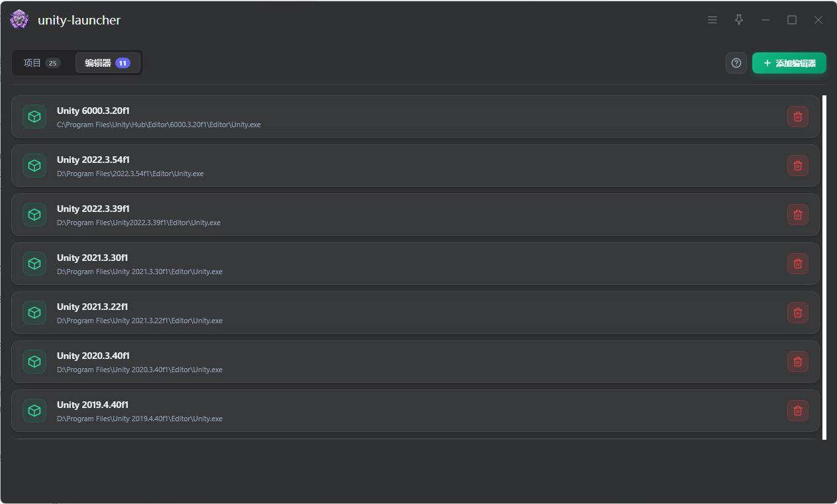Maximize the unity-launcher window
The image size is (837, 504).
click(x=792, y=20)
